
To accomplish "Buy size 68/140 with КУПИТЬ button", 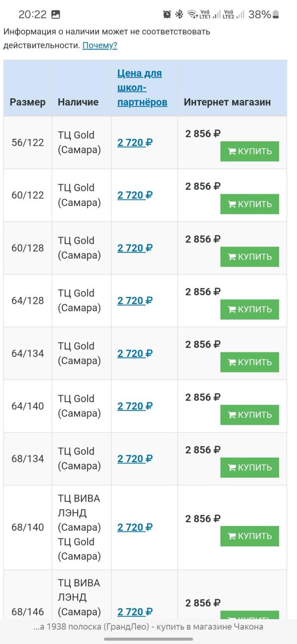I will 249,536.
